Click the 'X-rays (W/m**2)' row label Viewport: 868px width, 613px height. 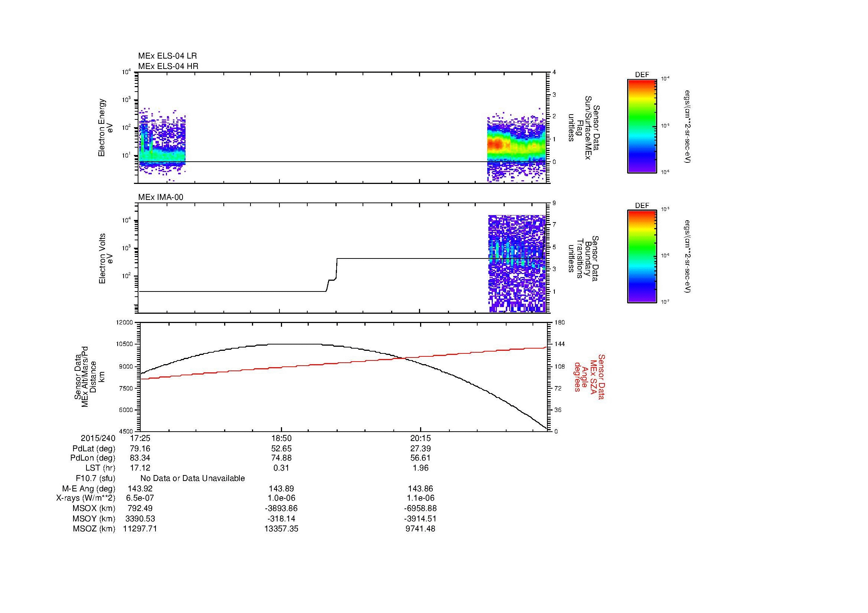pos(86,498)
